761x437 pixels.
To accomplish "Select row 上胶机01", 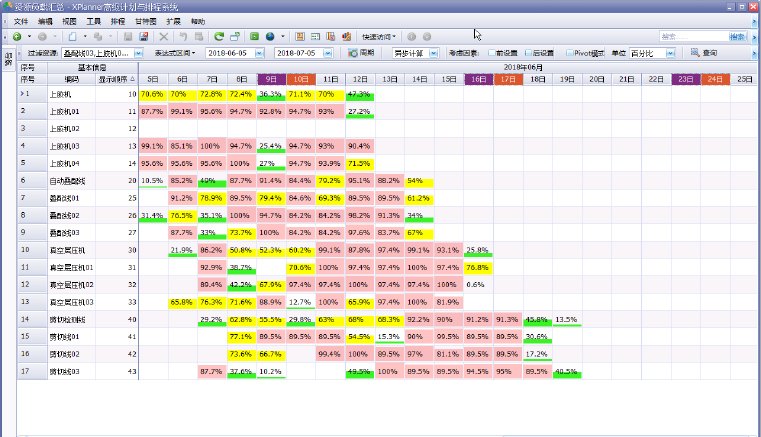I will coord(388,111).
